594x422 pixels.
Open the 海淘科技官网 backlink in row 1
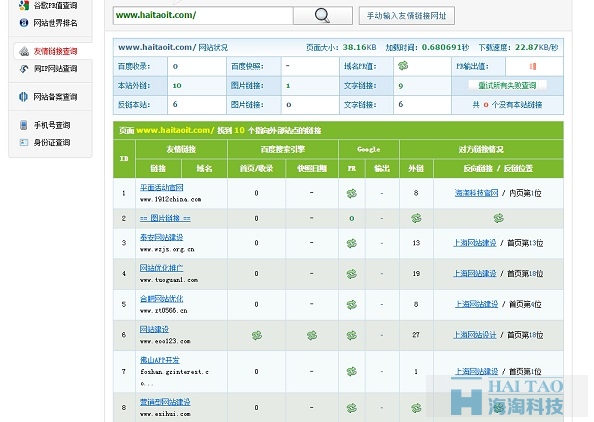pyautogui.click(x=477, y=193)
